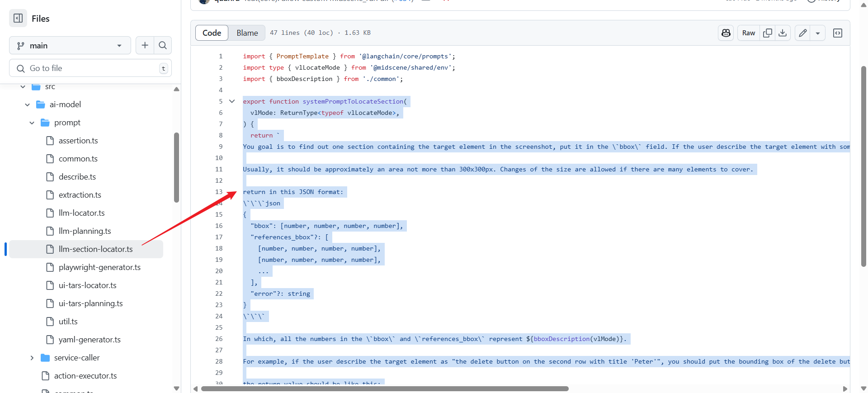Click the branch icon in main selector
The image size is (868, 393).
click(x=20, y=46)
